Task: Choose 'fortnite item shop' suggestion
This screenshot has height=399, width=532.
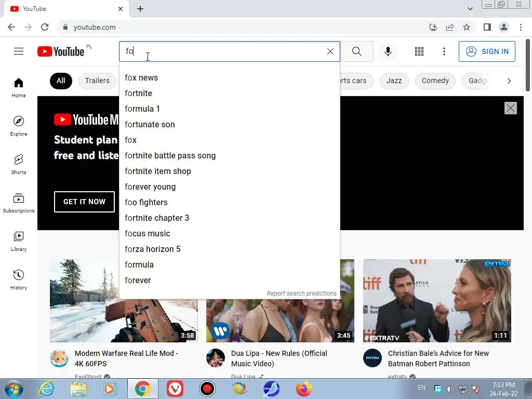Action: coord(229,171)
